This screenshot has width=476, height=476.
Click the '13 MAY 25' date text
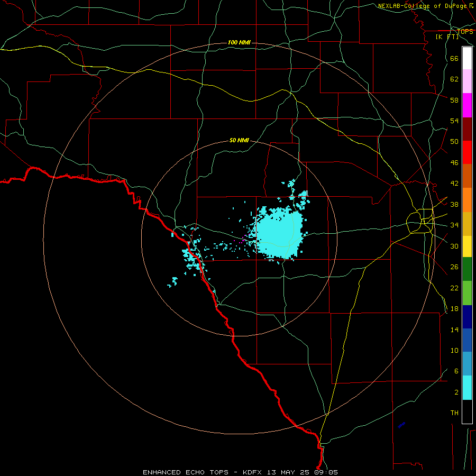[x=288, y=472]
